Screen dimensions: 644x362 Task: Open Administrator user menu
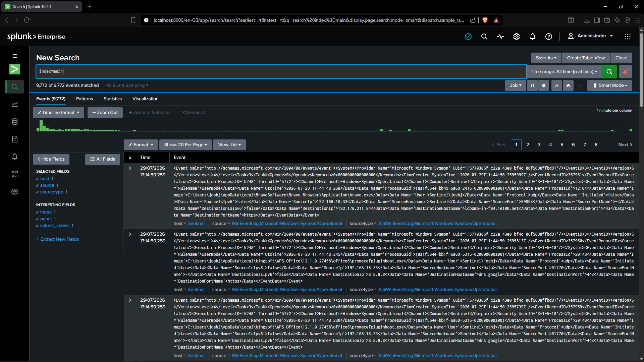point(590,36)
